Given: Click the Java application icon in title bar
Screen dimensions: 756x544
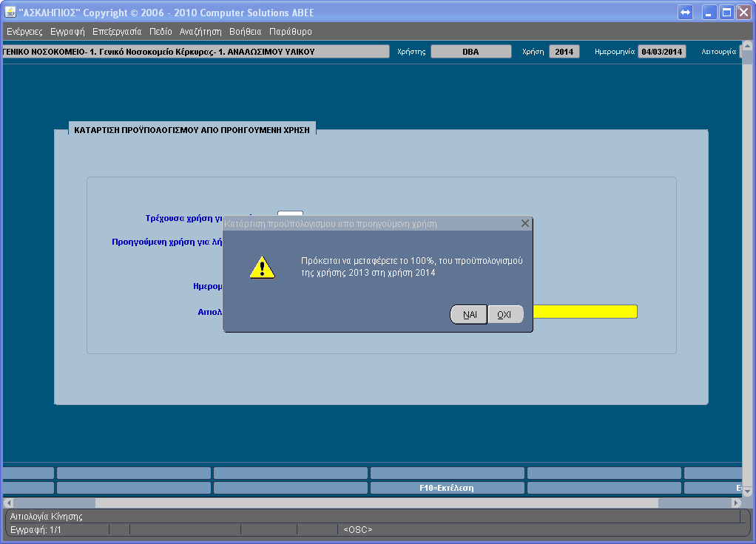Looking at the screenshot, I should (10, 13).
